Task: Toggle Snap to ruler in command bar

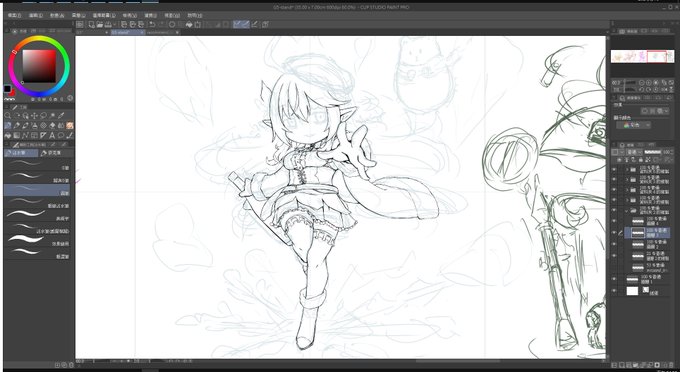Action: pos(237,24)
